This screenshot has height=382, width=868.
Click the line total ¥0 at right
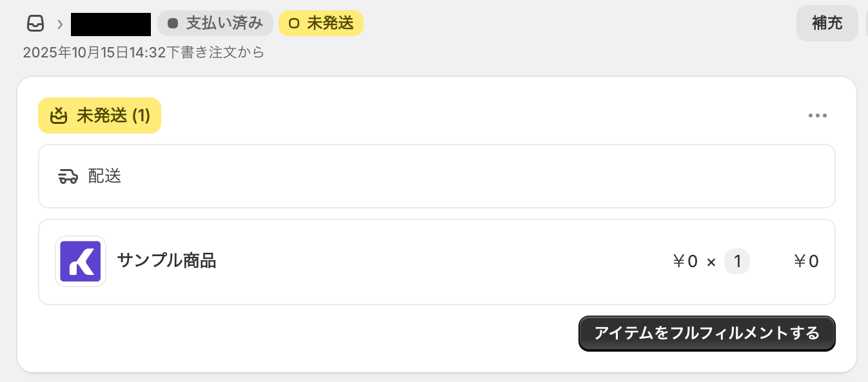(x=805, y=261)
